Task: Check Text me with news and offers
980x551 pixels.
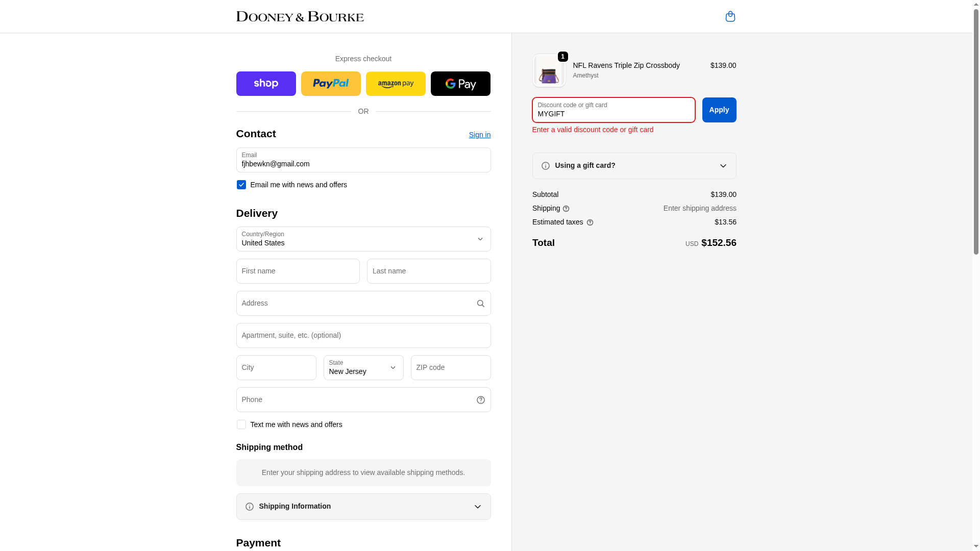Action: click(x=241, y=424)
